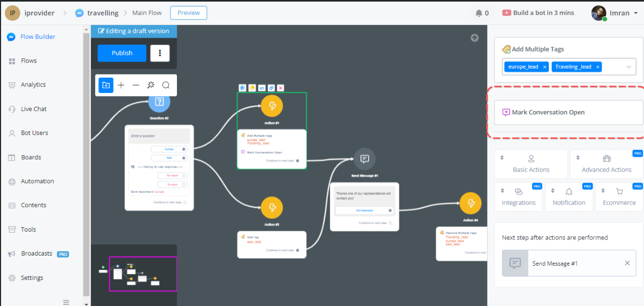Click the Preview button
This screenshot has width=644, height=306.
click(189, 13)
